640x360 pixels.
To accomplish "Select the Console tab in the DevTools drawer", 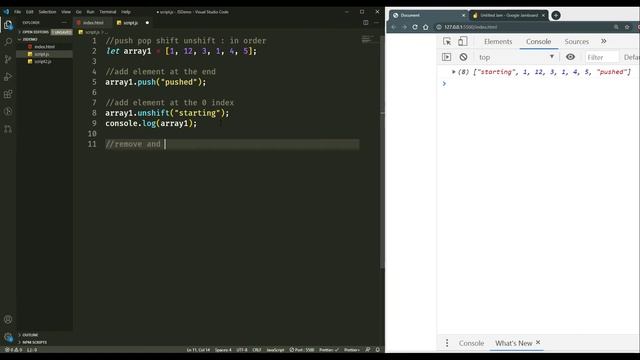I will pos(471,343).
